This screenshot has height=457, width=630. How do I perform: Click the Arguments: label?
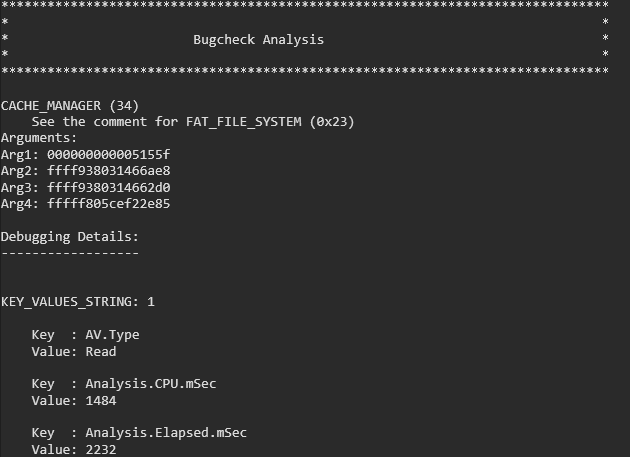pyautogui.click(x=39, y=138)
